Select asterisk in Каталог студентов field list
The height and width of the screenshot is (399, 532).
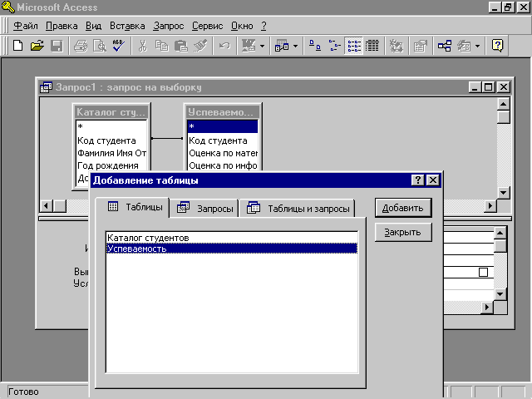[x=111, y=127]
